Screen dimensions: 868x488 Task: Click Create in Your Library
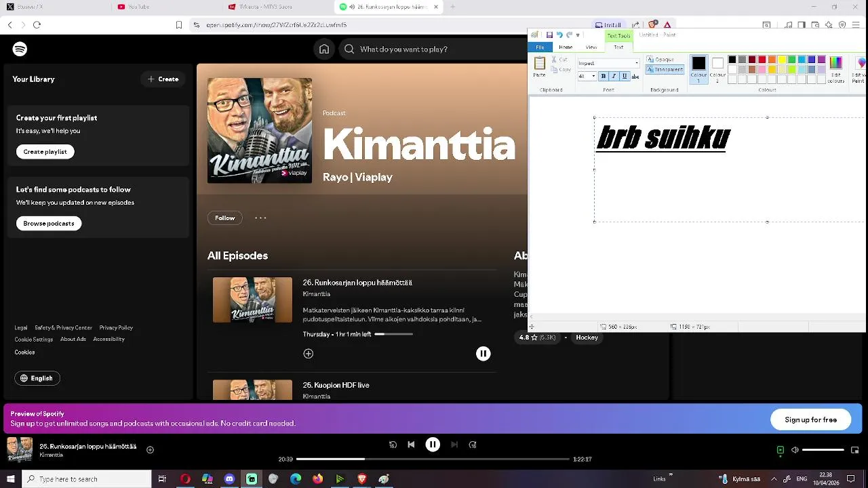click(x=163, y=79)
